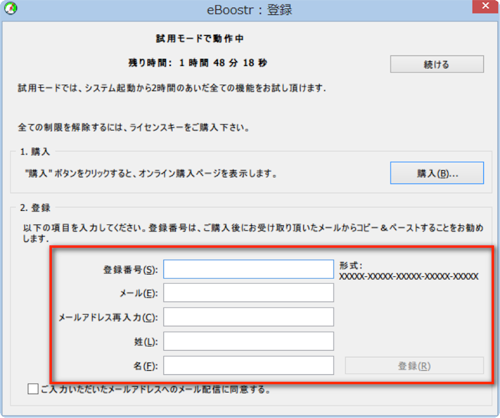This screenshot has height=418, width=500.
Task: Click the eBoostr : 登録 window title
Action: (249, 10)
